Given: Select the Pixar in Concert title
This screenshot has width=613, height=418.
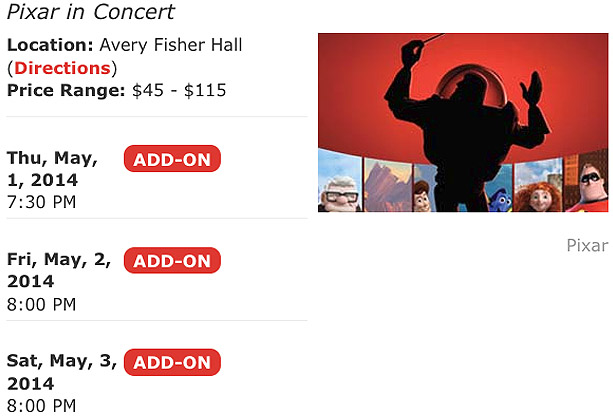Looking at the screenshot, I should 91,12.
